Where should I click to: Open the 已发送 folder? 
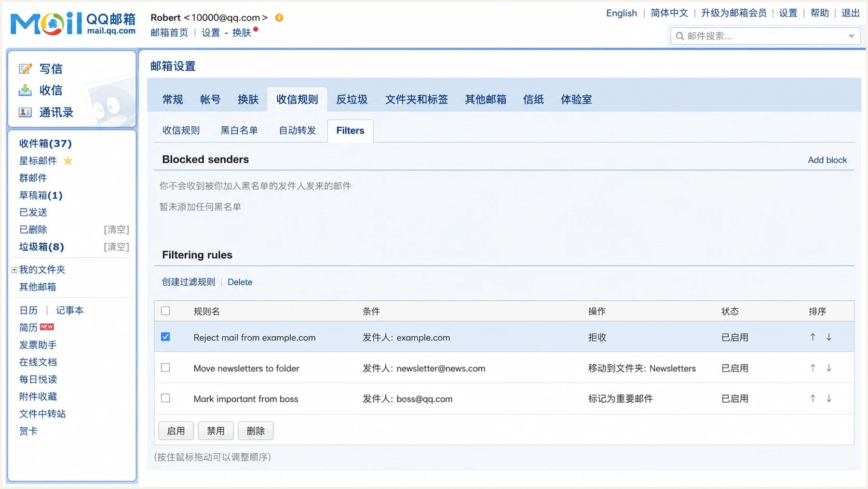coord(33,212)
